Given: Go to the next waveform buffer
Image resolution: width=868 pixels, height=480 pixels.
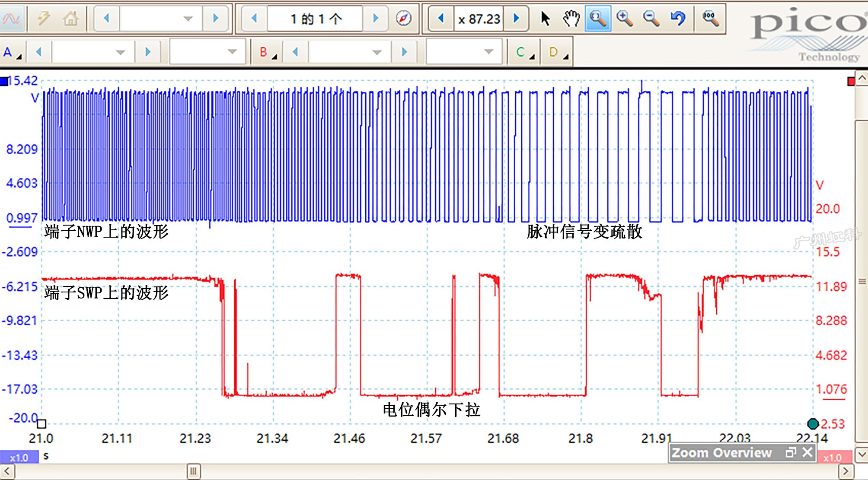Looking at the screenshot, I should (375, 19).
